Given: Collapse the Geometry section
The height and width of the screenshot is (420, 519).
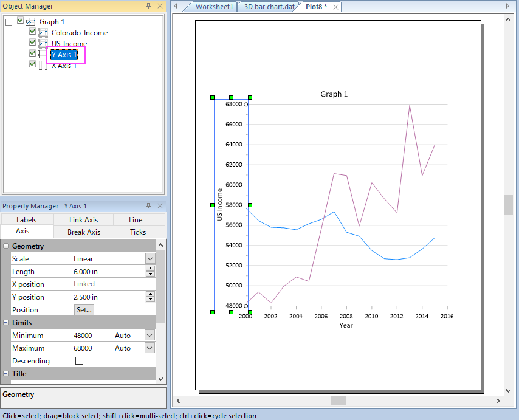Looking at the screenshot, I should 6,246.
